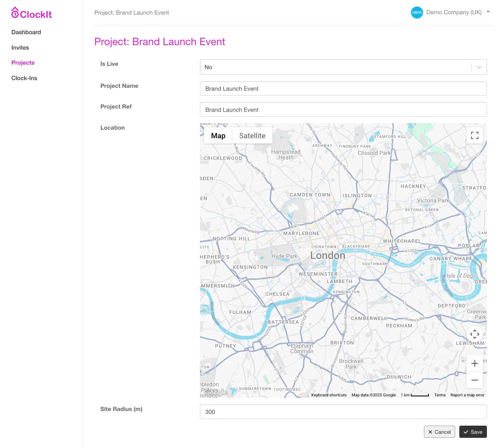504x448 pixels.
Task: Click the Google logo on map
Action: click(215, 392)
